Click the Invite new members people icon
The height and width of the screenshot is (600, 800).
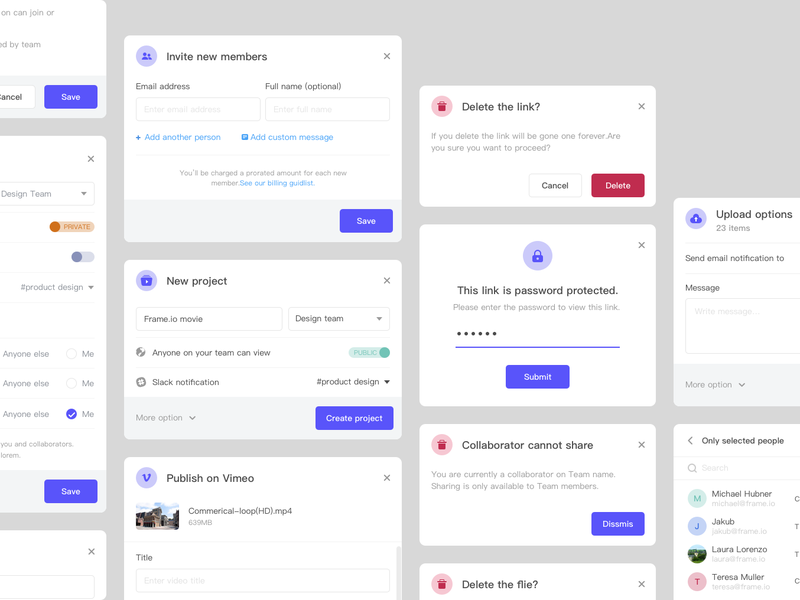[x=147, y=57]
